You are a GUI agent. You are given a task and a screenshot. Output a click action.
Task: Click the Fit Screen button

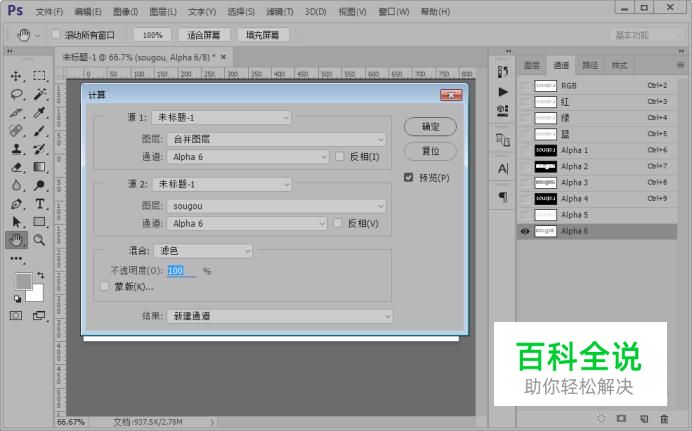203,35
